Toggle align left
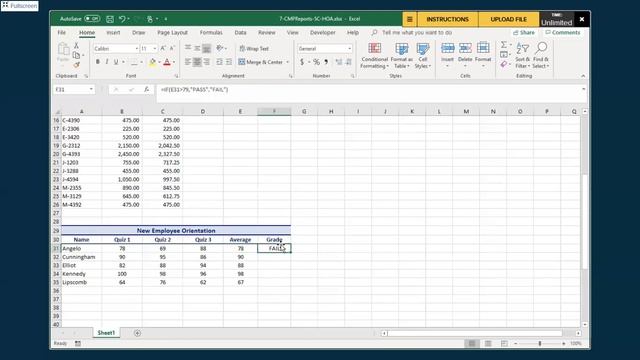This screenshot has width=640, height=360. (x=188, y=62)
